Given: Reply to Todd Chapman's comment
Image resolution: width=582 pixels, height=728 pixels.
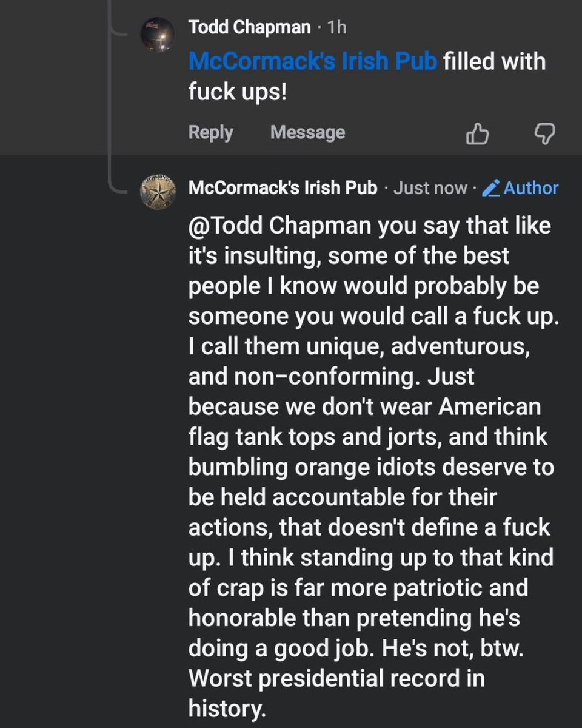Looking at the screenshot, I should pyautogui.click(x=210, y=132).
